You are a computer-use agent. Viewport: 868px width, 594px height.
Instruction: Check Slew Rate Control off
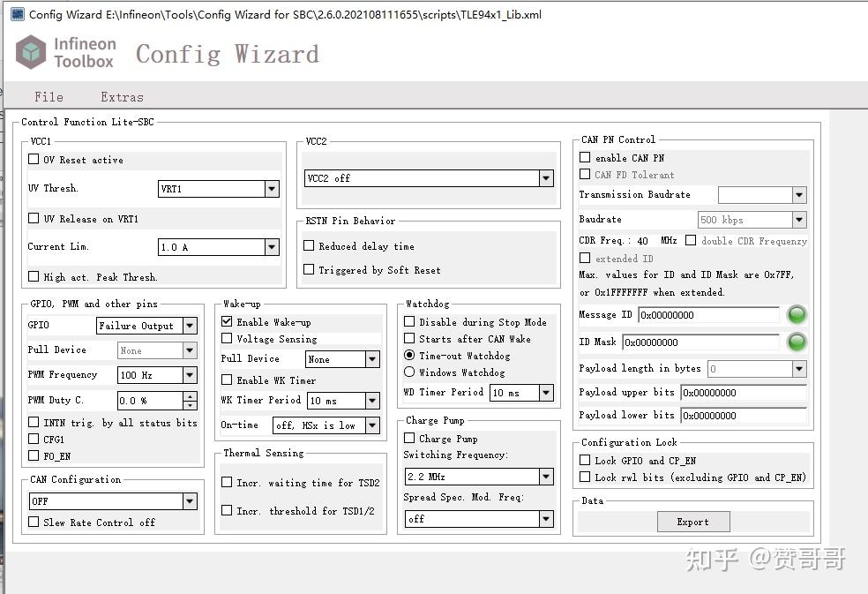pyautogui.click(x=34, y=522)
